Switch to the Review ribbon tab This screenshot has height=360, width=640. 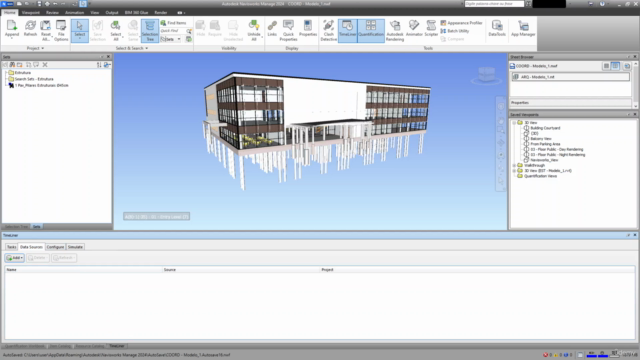coord(52,13)
